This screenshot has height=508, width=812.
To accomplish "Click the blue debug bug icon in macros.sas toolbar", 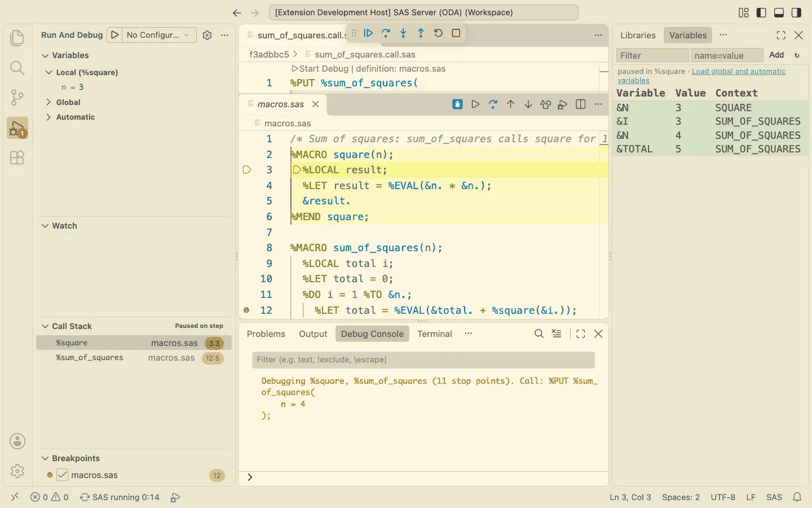I will point(457,104).
